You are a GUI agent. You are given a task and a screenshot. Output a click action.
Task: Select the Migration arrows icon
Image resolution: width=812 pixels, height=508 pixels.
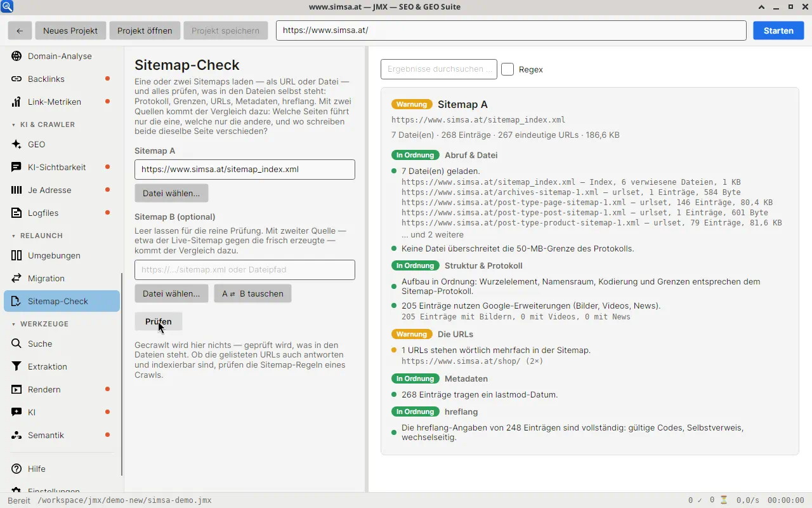pos(16,278)
